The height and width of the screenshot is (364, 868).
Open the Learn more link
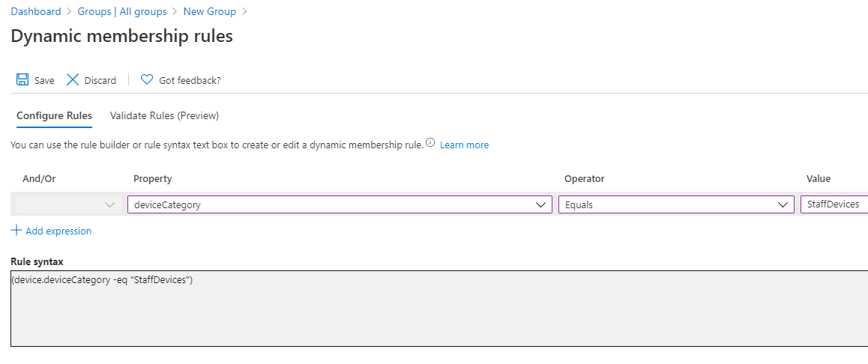pyautogui.click(x=464, y=145)
